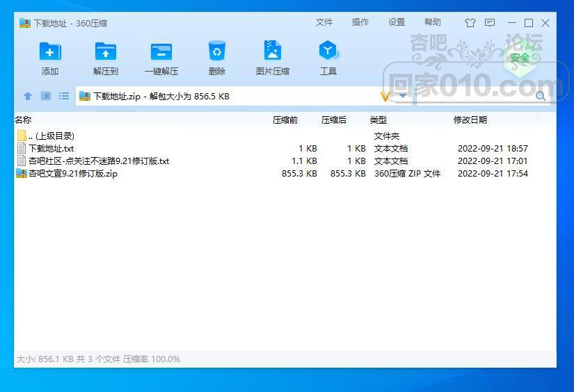Click the date 2022-09-21 17:54
The width and height of the screenshot is (574, 392).
tap(493, 173)
